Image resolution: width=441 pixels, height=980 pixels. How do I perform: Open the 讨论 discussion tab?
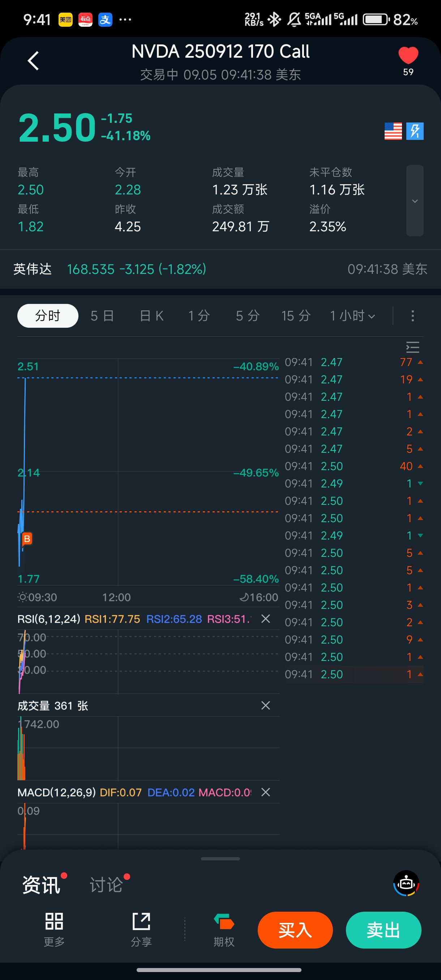click(106, 885)
